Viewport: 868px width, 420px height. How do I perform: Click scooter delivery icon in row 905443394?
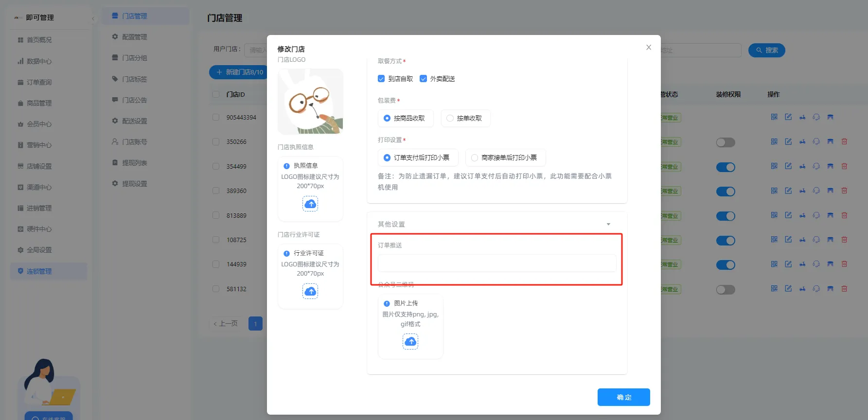(x=802, y=117)
